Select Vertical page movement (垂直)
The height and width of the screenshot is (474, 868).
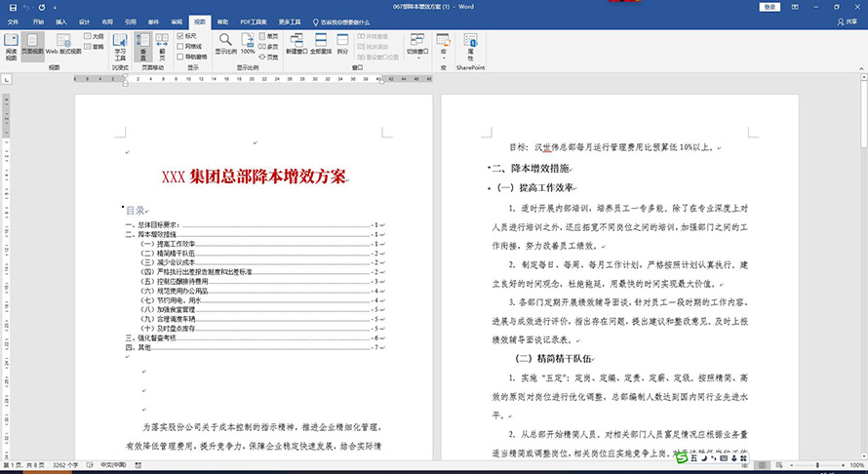(142, 47)
